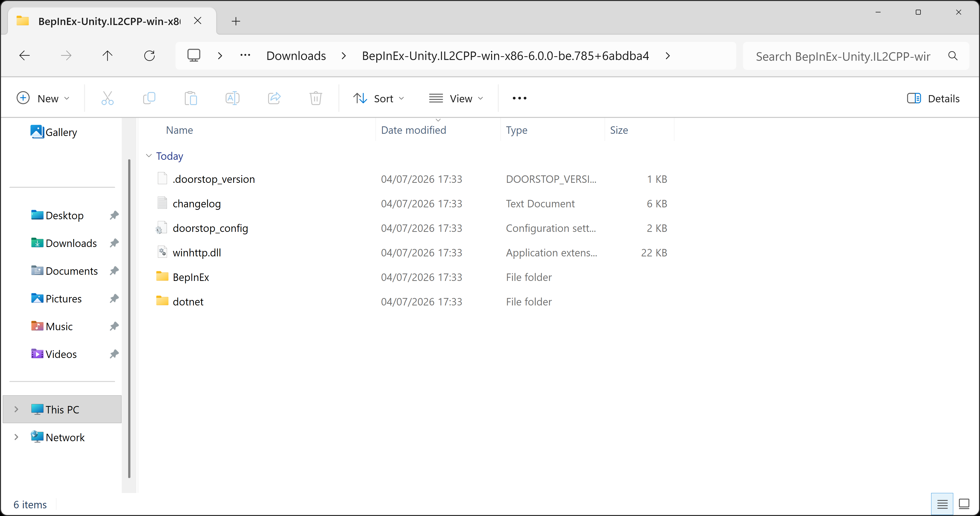The image size is (980, 516).
Task: Show hidden breadcrumb path with ellipsis
Action: click(245, 55)
